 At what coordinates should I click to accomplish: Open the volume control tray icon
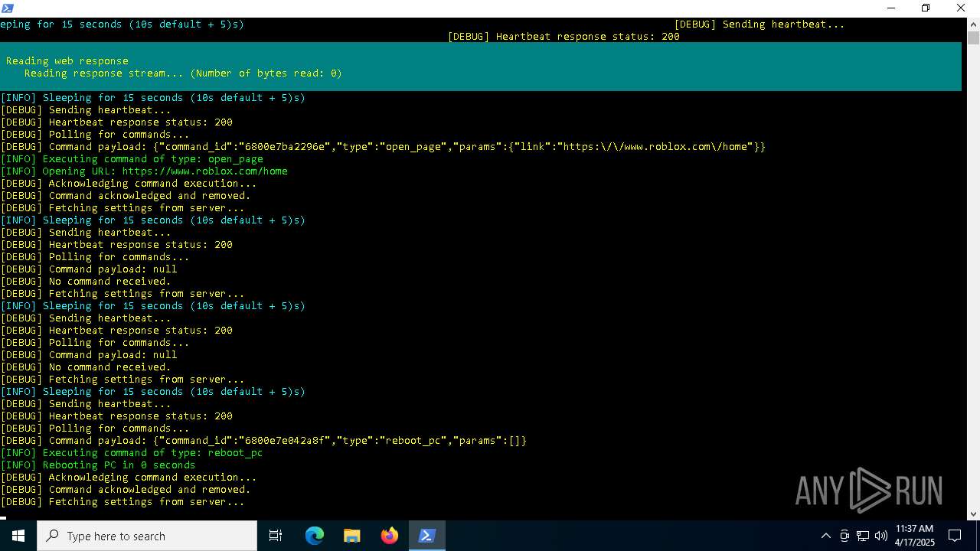tap(880, 536)
